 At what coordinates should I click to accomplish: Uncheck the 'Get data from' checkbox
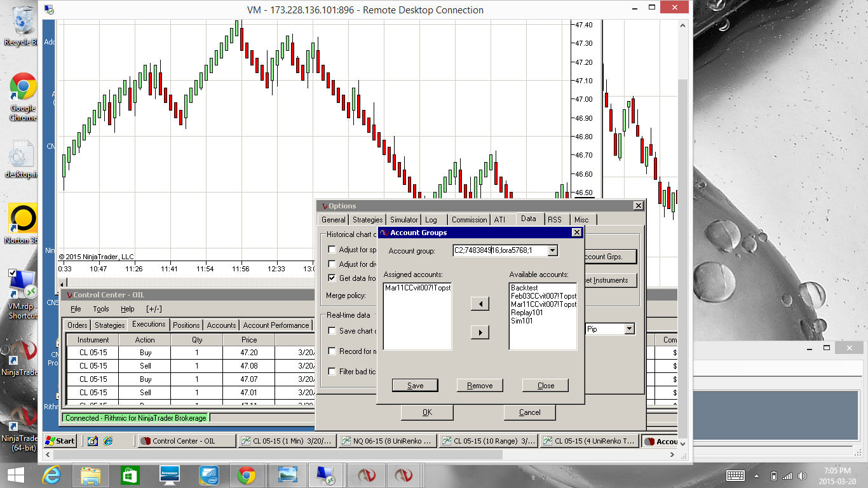coord(332,278)
